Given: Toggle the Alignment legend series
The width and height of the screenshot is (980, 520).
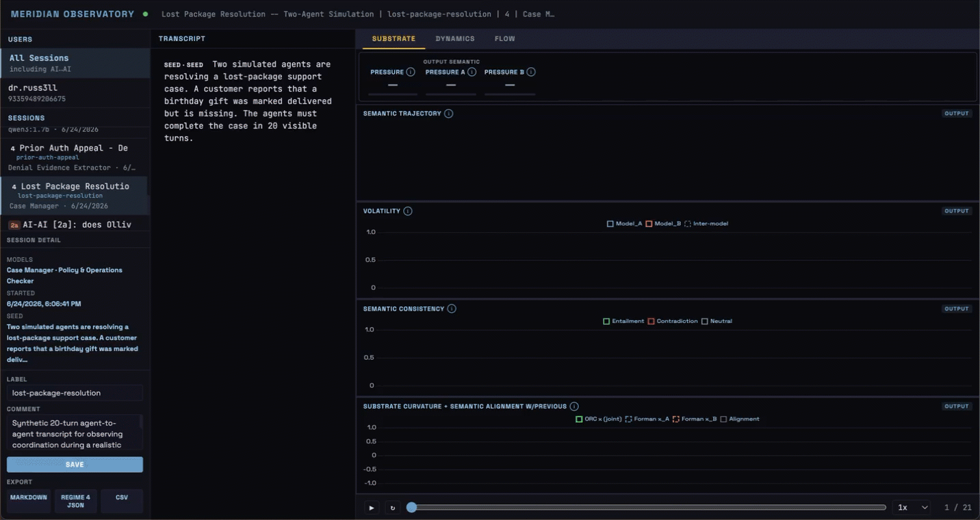Looking at the screenshot, I should 740,419.
